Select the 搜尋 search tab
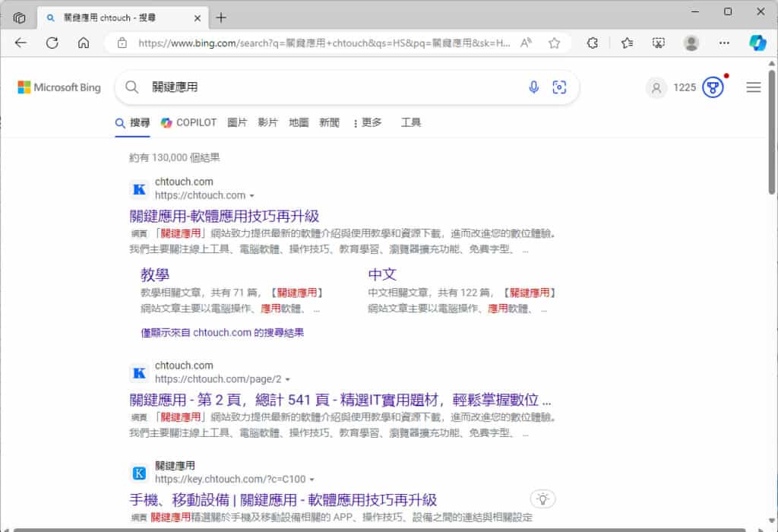Screen dimensions: 778x532 click(x=132, y=122)
